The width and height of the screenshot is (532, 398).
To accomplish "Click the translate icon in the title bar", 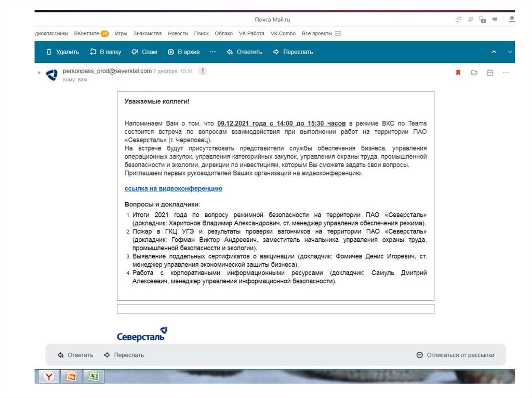I will pos(482,19).
